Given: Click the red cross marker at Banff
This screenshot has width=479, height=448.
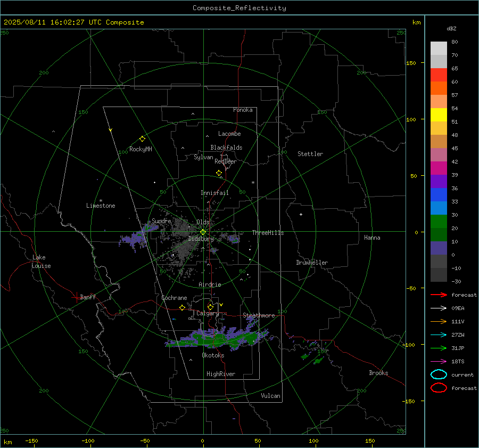Looking at the screenshot, I should (x=76, y=297).
